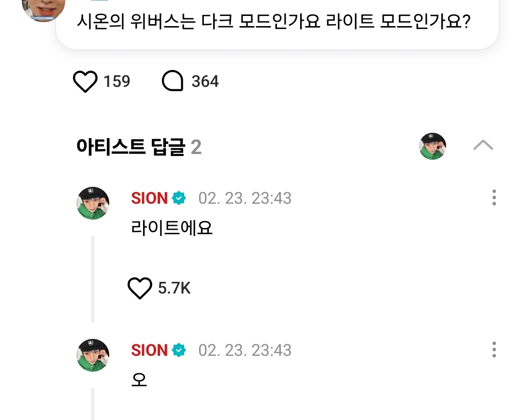The height and width of the screenshot is (420, 522).
Task: Collapse the 아티스트 답글 section chevron
Action: click(x=483, y=145)
